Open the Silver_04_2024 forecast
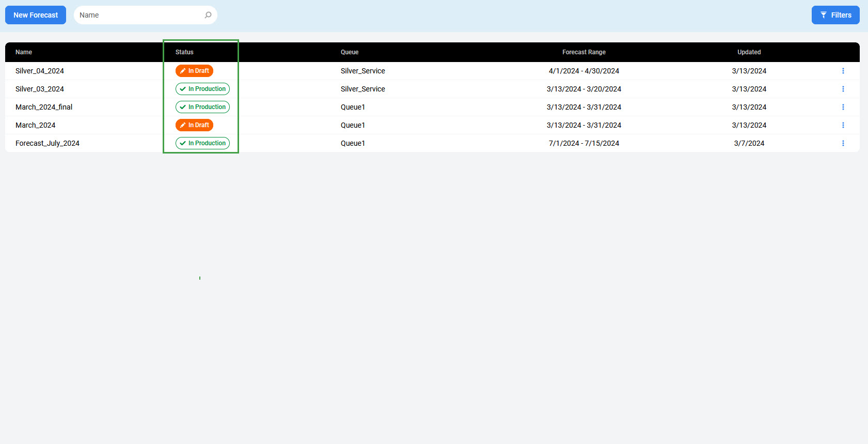This screenshot has width=868, height=444. 40,71
